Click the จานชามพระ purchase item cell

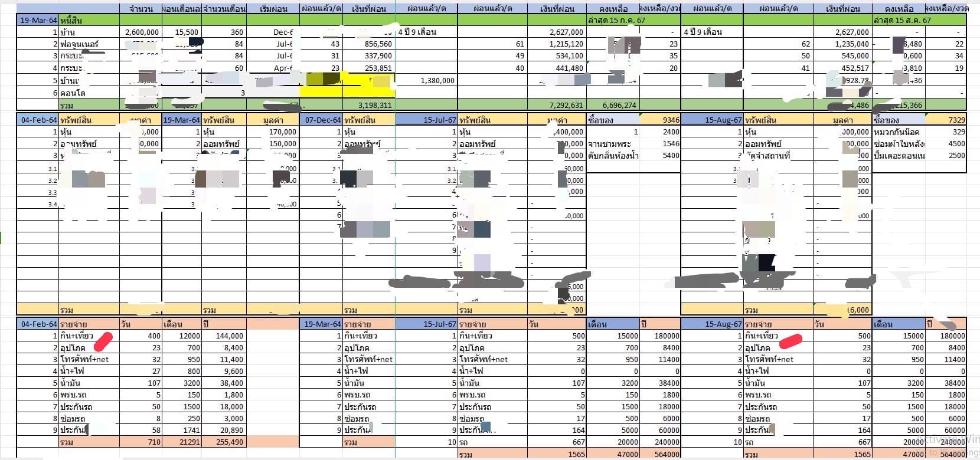pyautogui.click(x=613, y=144)
